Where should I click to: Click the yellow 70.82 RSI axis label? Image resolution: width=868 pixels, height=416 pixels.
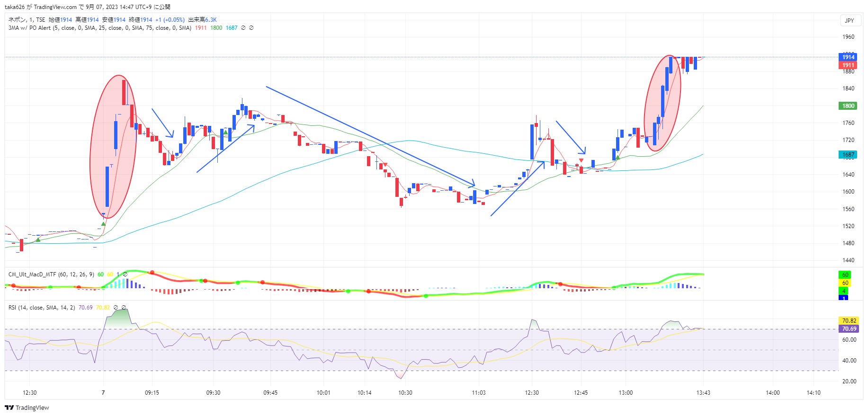pos(849,321)
